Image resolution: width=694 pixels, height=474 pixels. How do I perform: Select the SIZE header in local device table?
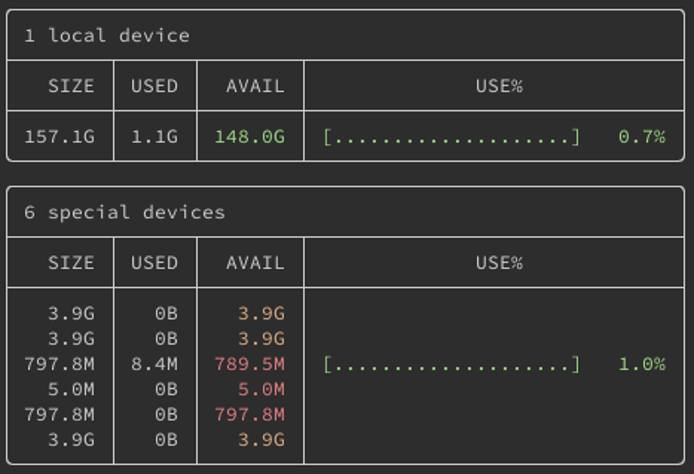(x=71, y=86)
